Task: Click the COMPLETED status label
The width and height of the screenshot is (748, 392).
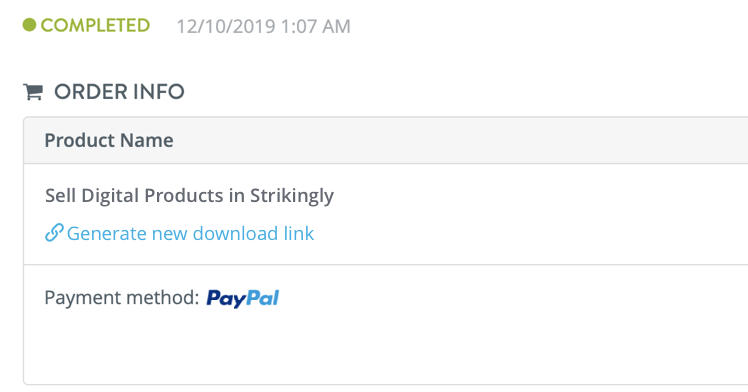Action: click(x=95, y=25)
